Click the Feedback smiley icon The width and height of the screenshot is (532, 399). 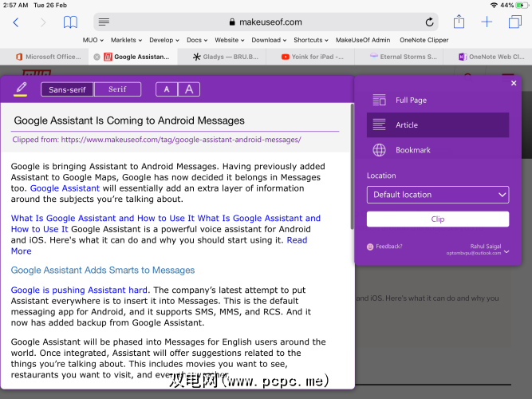click(x=370, y=247)
